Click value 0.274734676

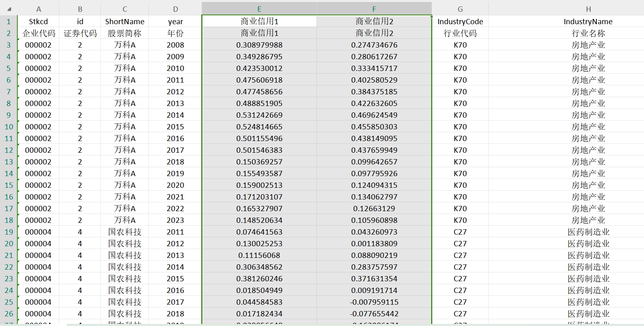(374, 45)
